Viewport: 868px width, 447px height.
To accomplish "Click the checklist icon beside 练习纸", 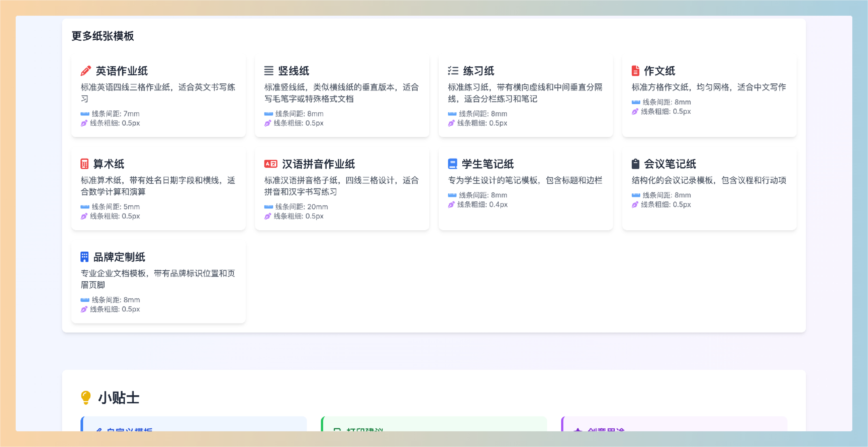I will point(453,71).
